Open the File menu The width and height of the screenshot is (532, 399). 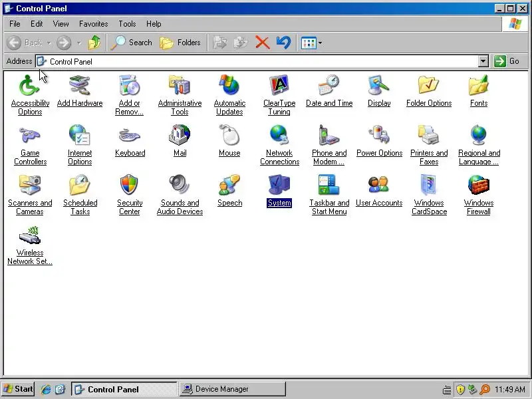pyautogui.click(x=15, y=24)
